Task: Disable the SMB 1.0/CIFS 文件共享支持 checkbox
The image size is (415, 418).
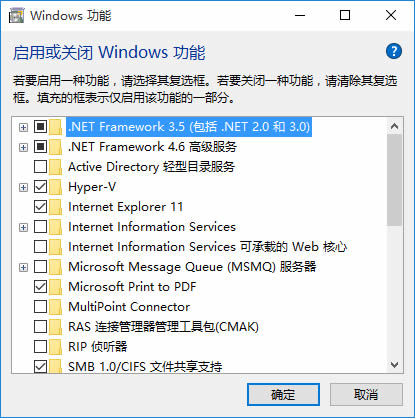Action: pyautogui.click(x=40, y=366)
